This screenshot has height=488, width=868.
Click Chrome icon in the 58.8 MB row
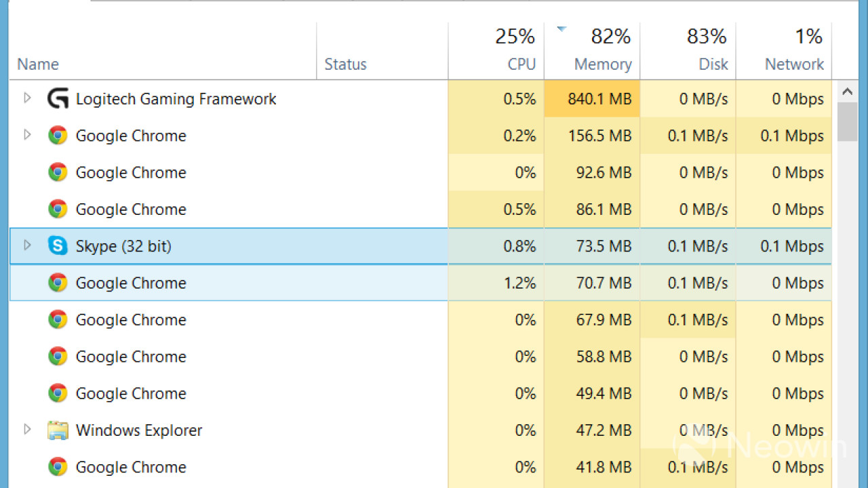pos(58,357)
